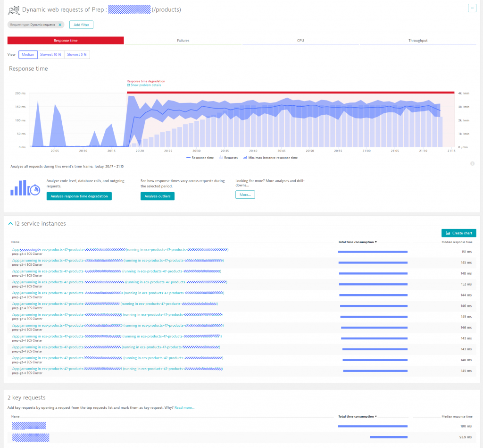Click the service type icon beside the Prep title
The height and width of the screenshot is (448, 483).
pos(14,10)
